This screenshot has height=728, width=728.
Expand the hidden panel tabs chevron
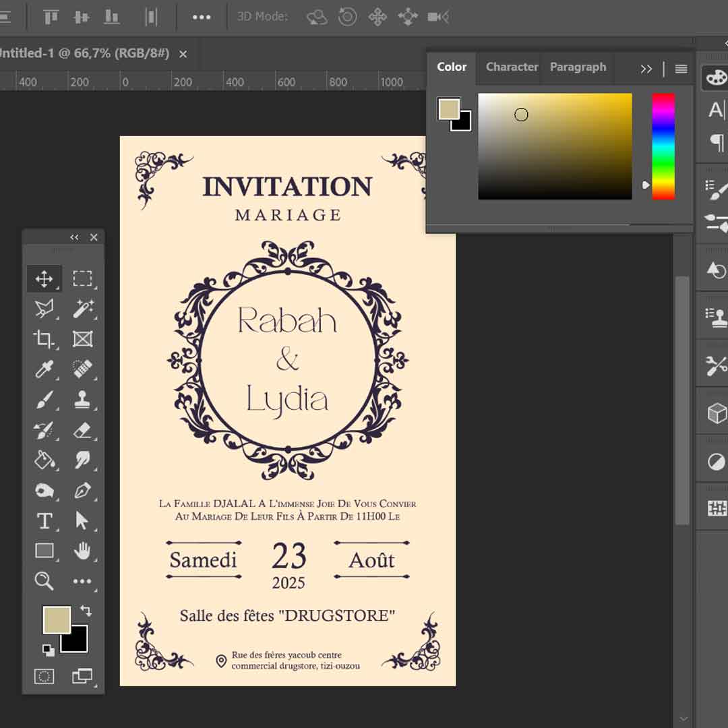click(x=646, y=69)
